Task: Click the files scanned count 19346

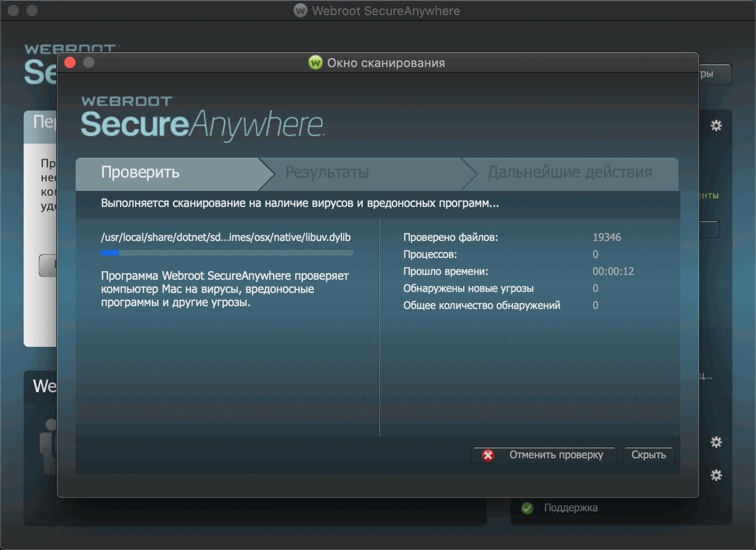Action: click(607, 237)
